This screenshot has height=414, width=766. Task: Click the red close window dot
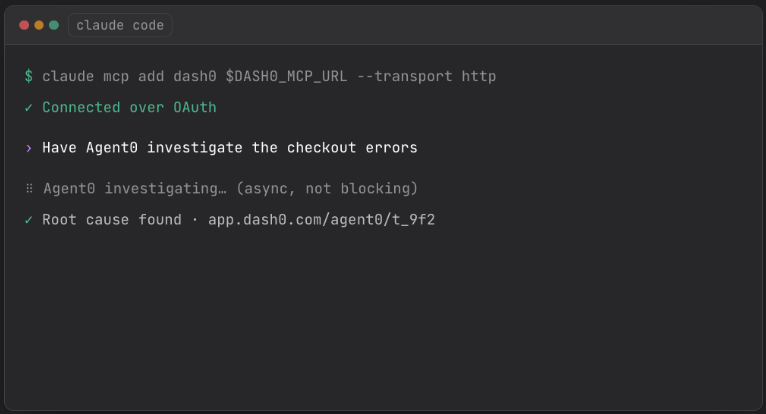tap(24, 25)
